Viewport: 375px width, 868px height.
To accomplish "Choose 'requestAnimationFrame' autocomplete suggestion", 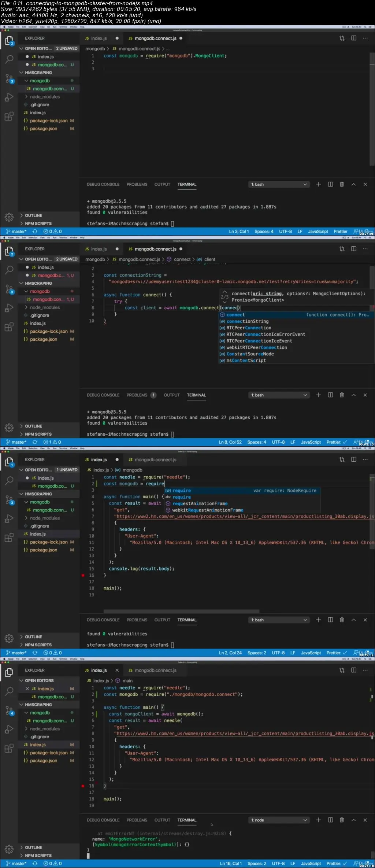I will [x=200, y=503].
